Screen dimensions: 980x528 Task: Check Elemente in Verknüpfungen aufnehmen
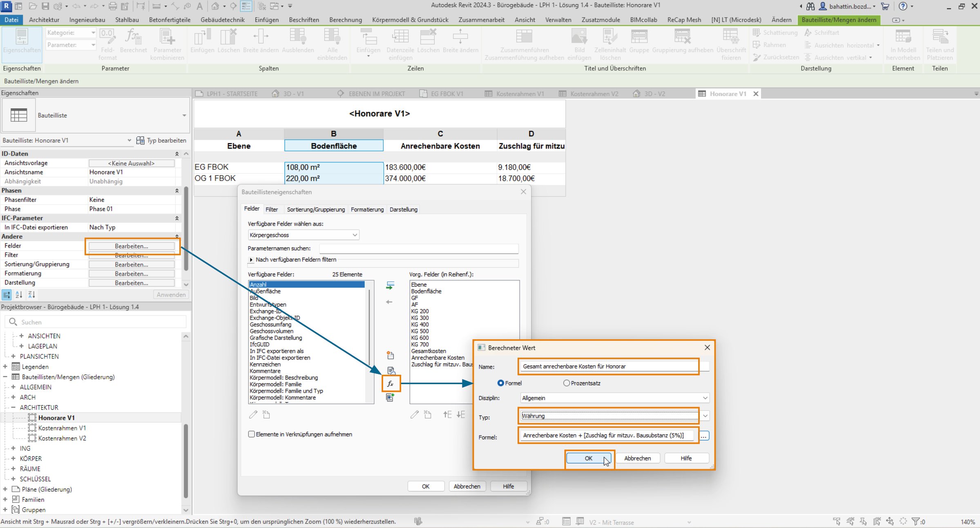coord(252,434)
